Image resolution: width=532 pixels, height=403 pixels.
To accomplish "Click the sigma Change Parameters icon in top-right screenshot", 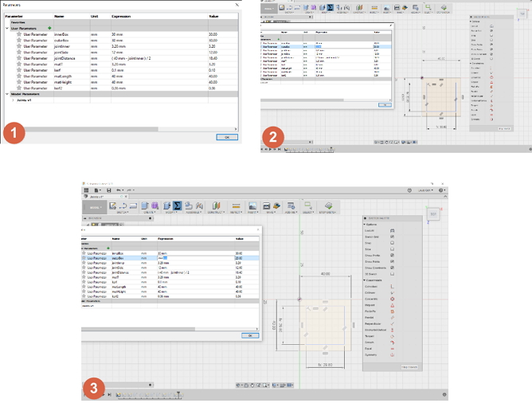I will coord(330,7).
